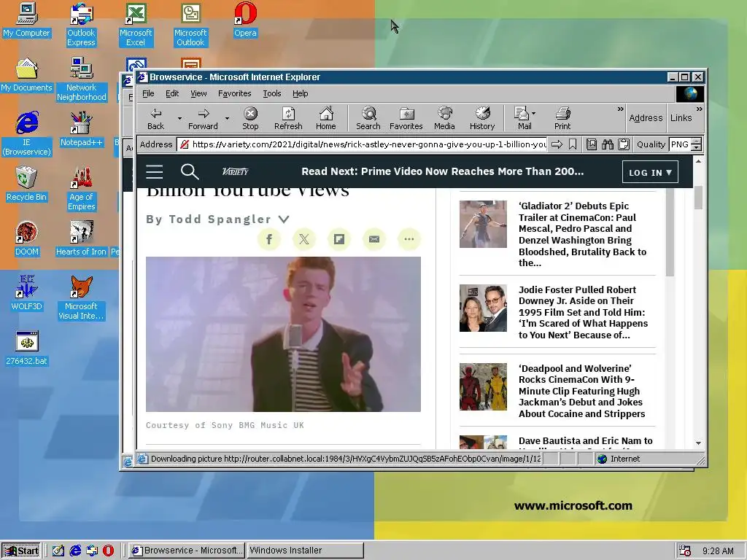Click the URL address input field

[363, 144]
